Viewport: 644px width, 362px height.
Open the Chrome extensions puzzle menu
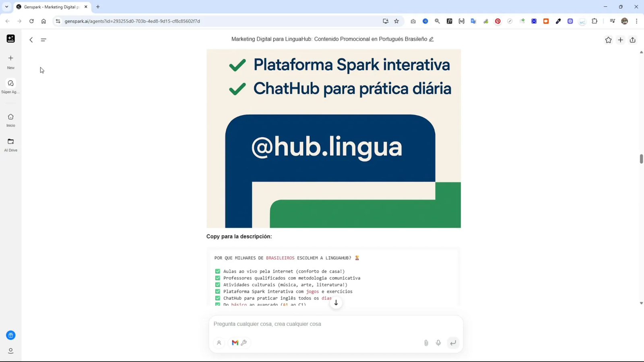(594, 21)
